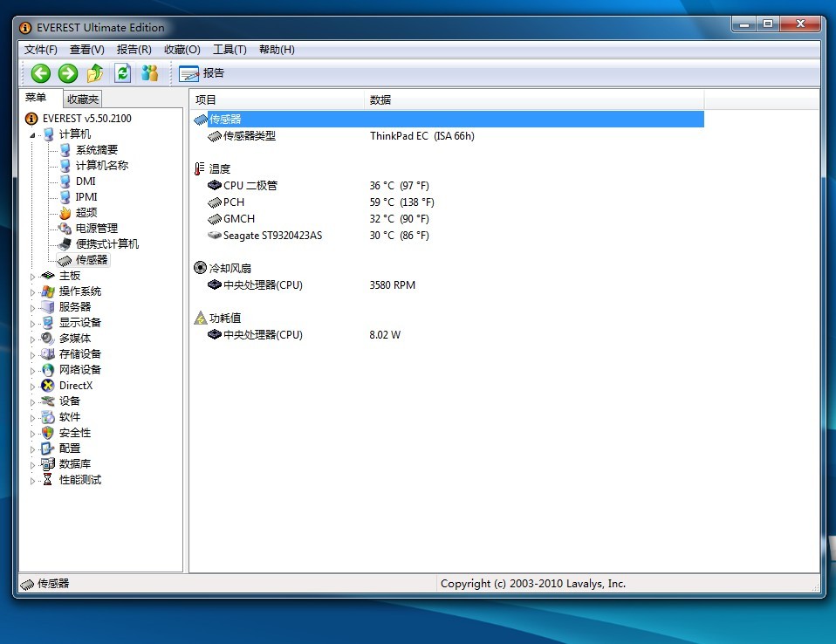Open the 帮助(H) menu
This screenshot has height=644, width=836.
point(277,50)
